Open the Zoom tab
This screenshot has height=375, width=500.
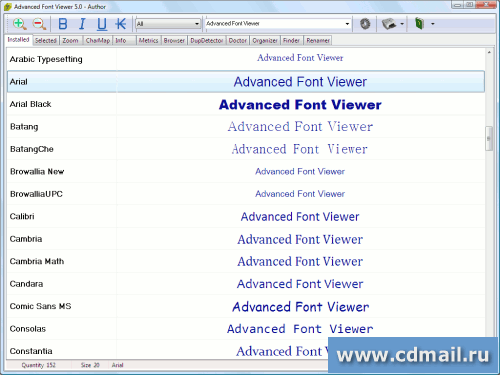click(71, 40)
